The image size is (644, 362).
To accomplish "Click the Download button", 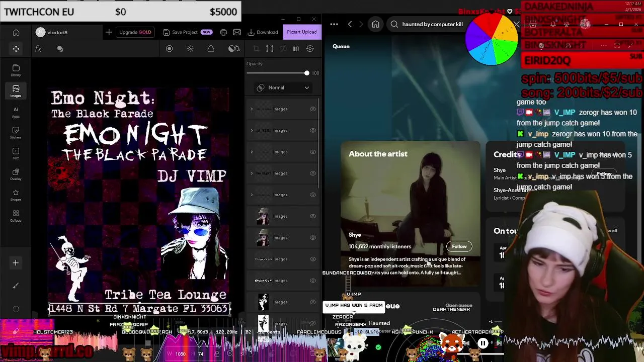I will tap(263, 32).
